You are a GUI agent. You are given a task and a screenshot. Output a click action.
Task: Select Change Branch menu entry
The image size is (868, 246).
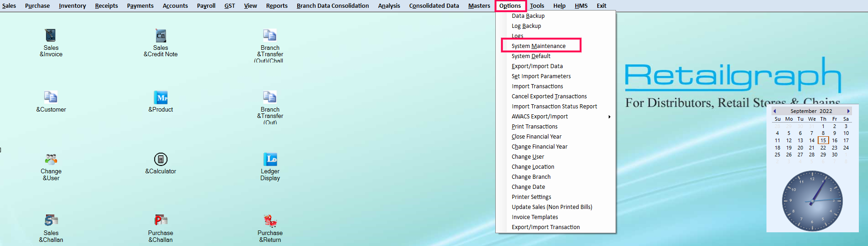tap(556, 177)
